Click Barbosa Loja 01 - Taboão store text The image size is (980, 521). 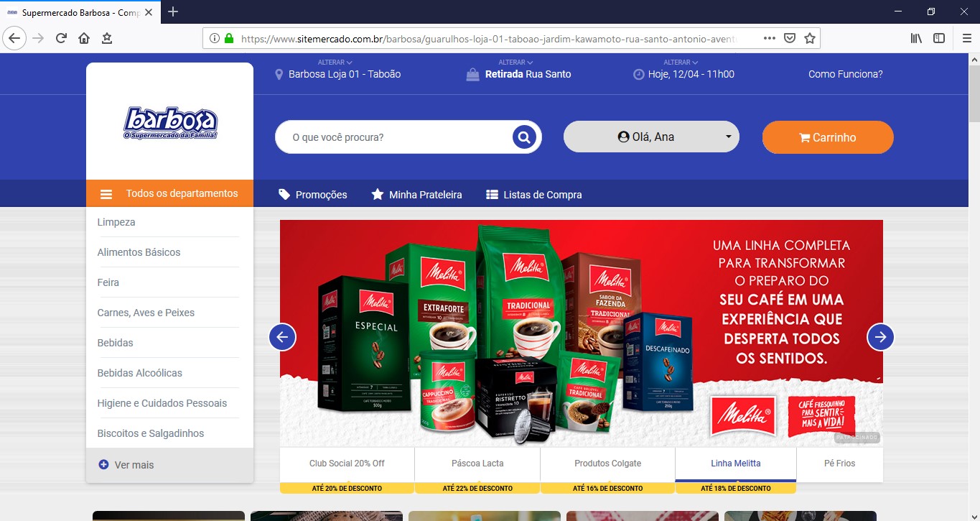tap(345, 74)
